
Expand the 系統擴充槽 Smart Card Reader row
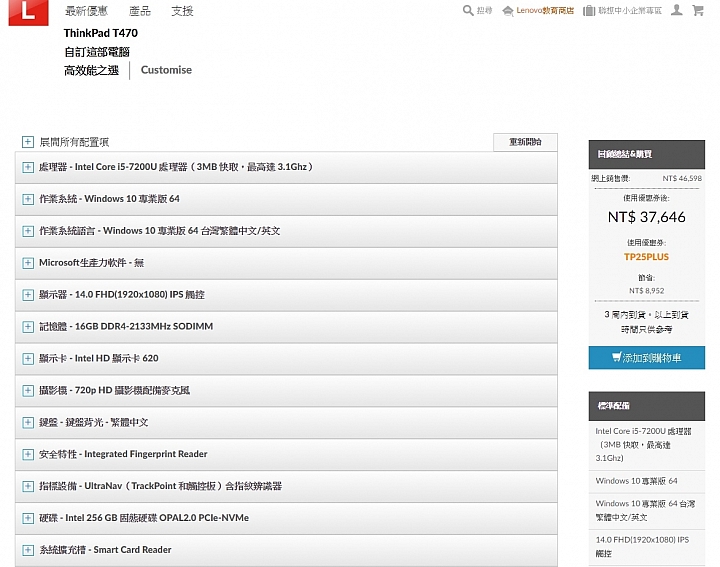tap(286, 550)
